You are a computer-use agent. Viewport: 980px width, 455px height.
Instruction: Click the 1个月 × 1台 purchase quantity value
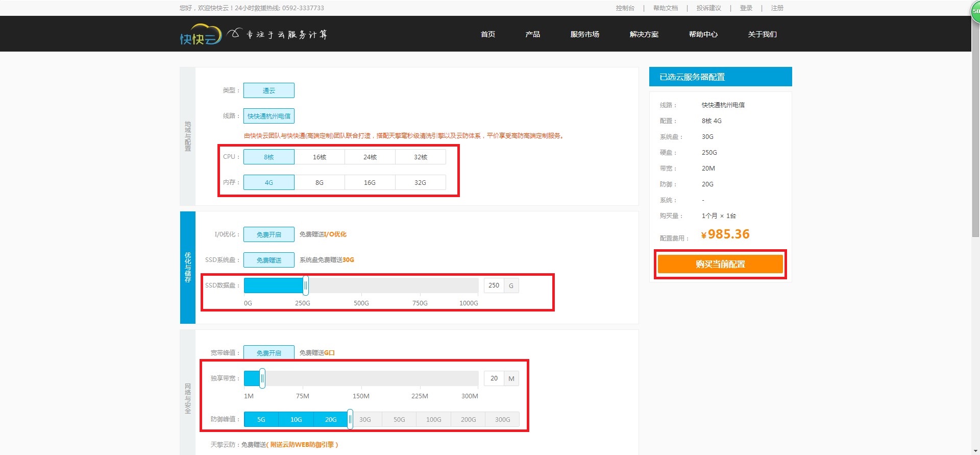pyautogui.click(x=719, y=216)
